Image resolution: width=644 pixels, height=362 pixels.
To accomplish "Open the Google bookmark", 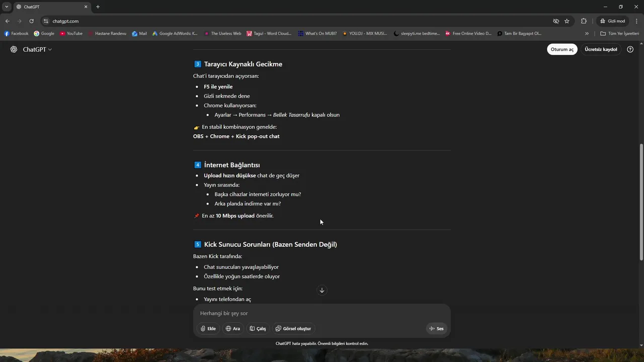I will [x=44, y=34].
